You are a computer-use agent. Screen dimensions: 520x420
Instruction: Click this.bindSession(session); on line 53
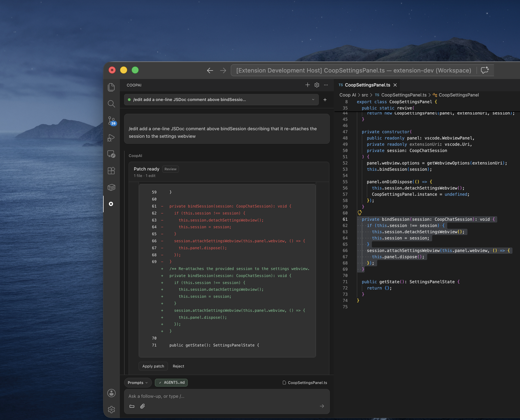pos(399,169)
